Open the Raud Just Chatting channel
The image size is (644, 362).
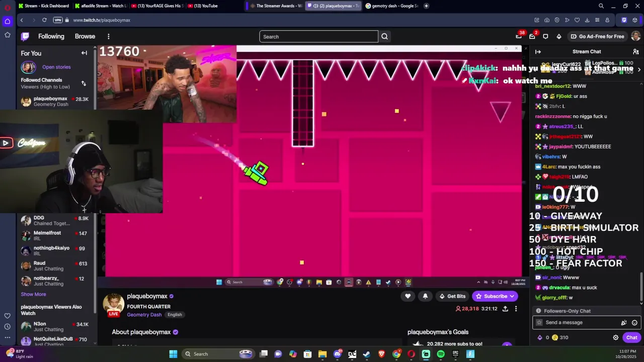55,266
